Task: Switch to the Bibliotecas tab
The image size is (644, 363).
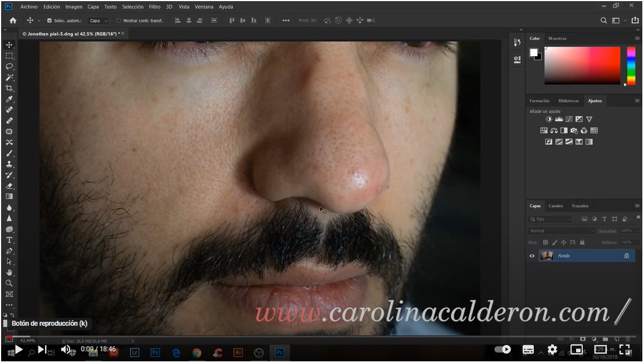Action: (x=568, y=101)
